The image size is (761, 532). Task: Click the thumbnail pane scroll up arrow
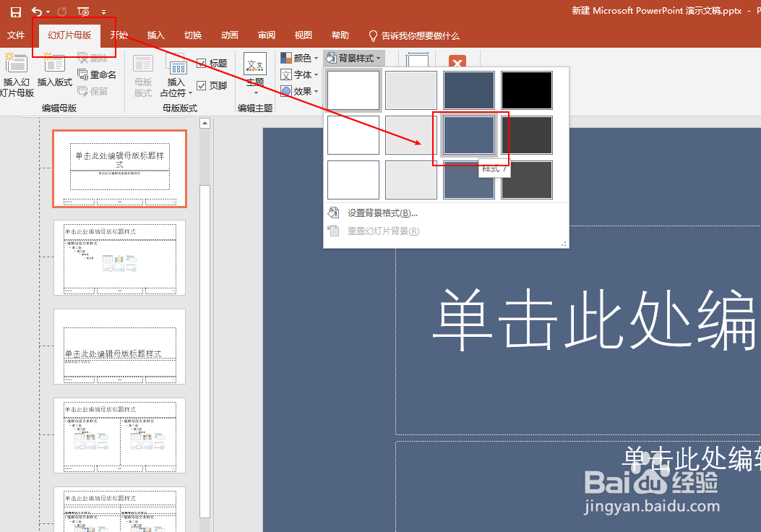(x=205, y=124)
